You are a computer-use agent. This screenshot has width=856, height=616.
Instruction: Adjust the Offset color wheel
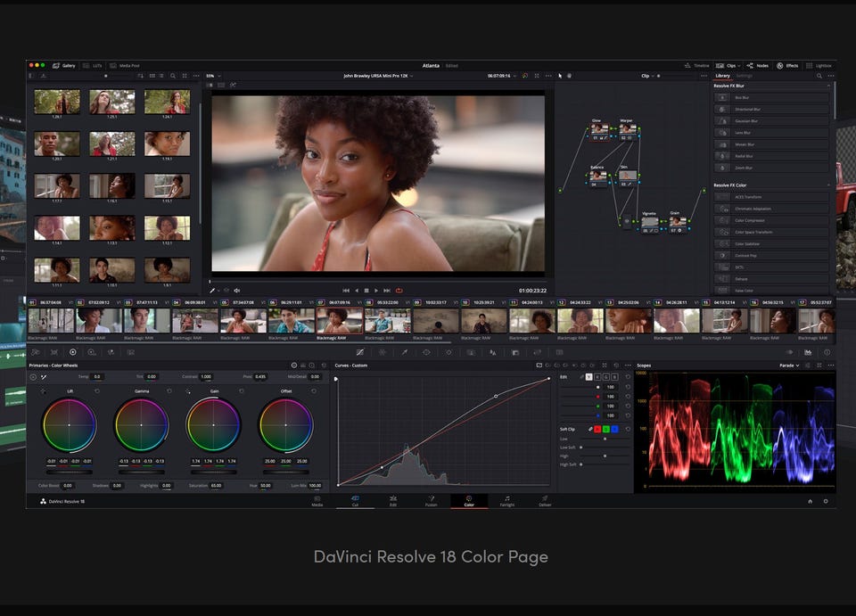pyautogui.click(x=285, y=425)
